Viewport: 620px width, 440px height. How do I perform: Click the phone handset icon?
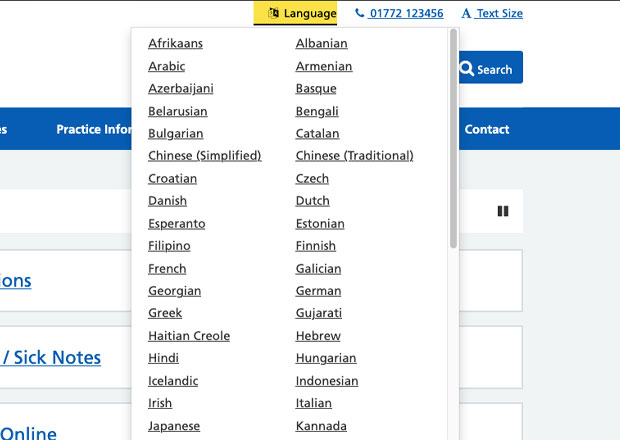[x=359, y=13]
